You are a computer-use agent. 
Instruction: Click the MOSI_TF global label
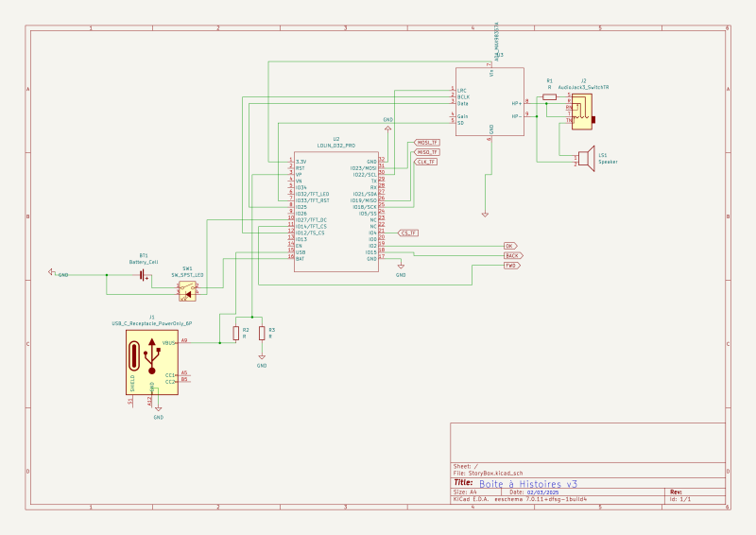pos(427,143)
